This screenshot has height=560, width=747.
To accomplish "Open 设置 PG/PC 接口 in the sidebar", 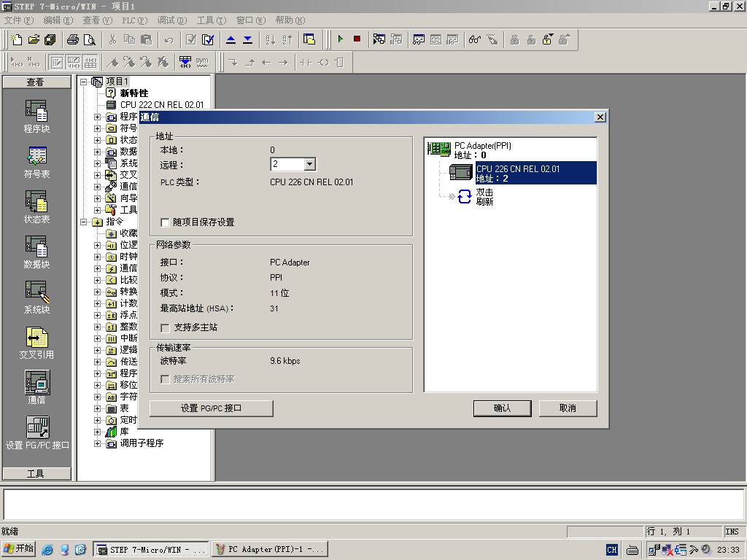I will (x=37, y=433).
